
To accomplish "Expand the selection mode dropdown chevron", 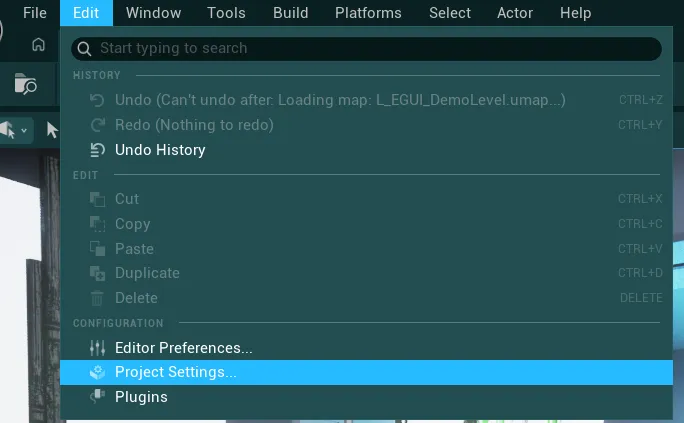I will coord(24,130).
